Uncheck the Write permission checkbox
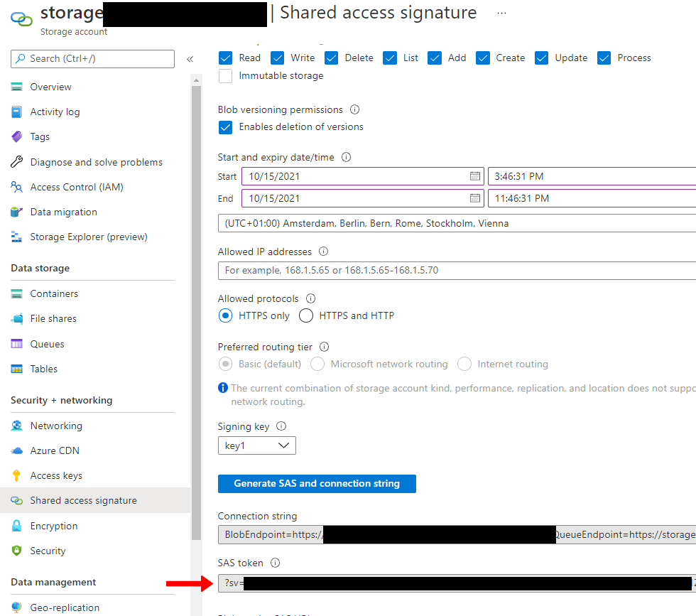 click(x=277, y=58)
